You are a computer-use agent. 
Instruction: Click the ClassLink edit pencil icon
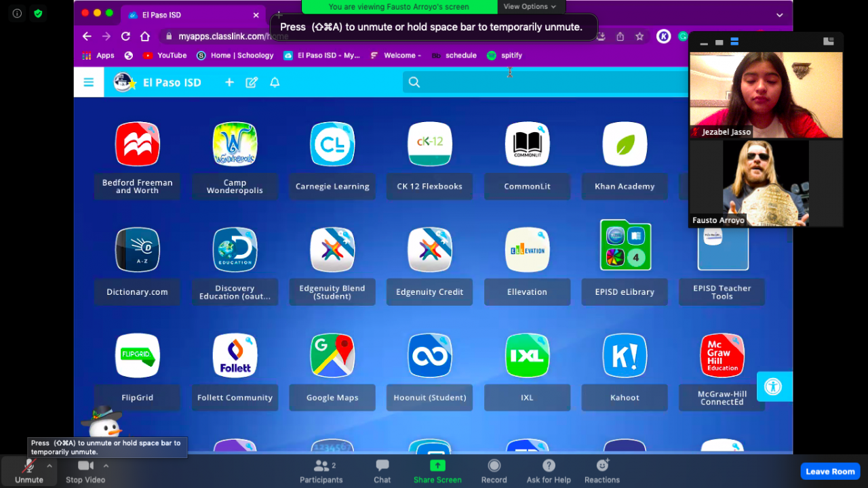(252, 82)
